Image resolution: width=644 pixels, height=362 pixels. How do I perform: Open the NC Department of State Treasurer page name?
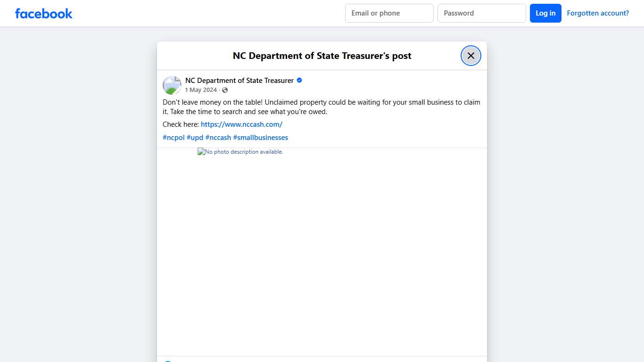pyautogui.click(x=239, y=80)
